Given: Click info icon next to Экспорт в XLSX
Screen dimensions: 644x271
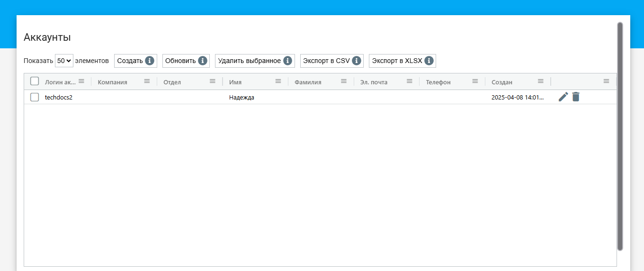Looking at the screenshot, I should (x=429, y=61).
